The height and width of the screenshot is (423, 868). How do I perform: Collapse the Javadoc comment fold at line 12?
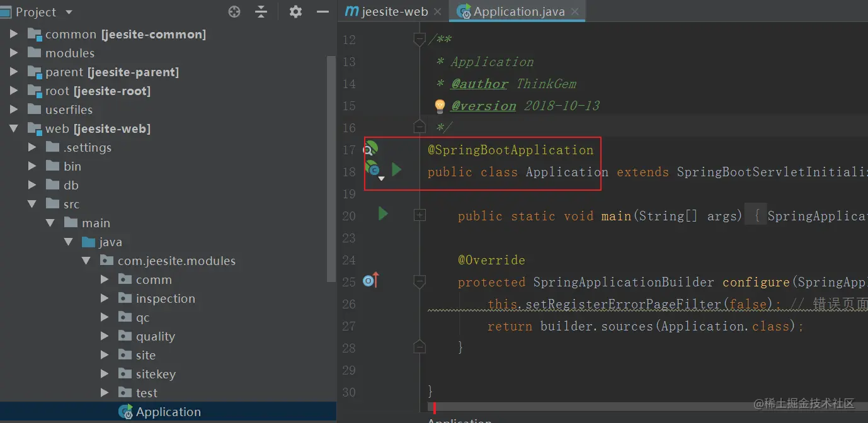pyautogui.click(x=419, y=40)
